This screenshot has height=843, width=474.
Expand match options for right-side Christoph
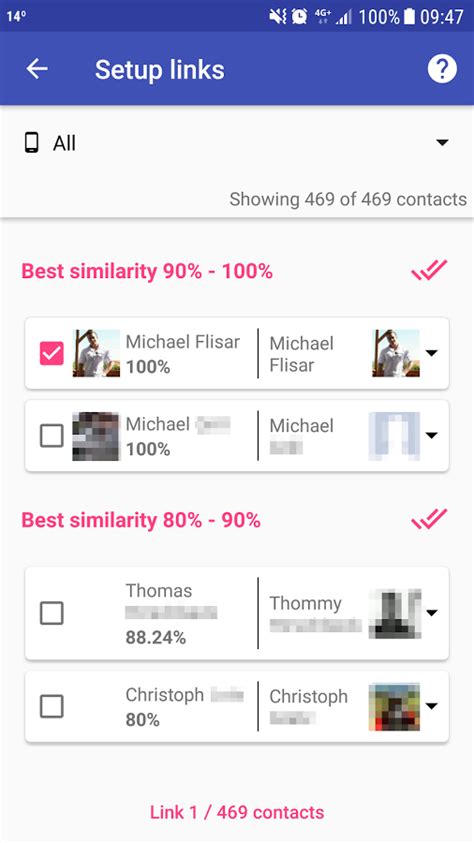click(432, 706)
